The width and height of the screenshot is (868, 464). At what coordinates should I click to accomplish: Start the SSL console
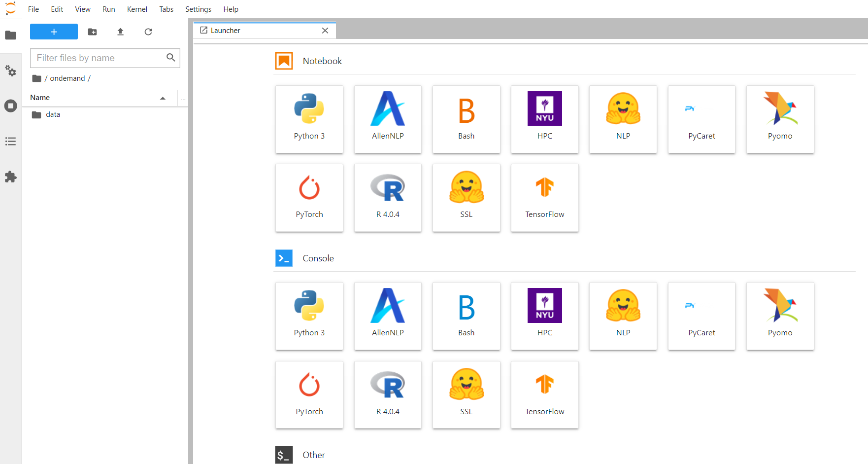pos(466,395)
